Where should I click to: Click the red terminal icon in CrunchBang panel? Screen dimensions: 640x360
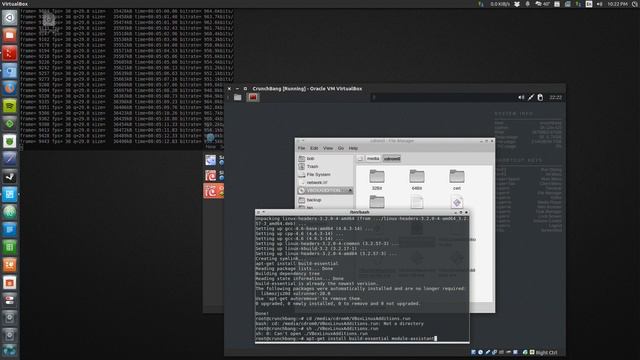pos(253,97)
